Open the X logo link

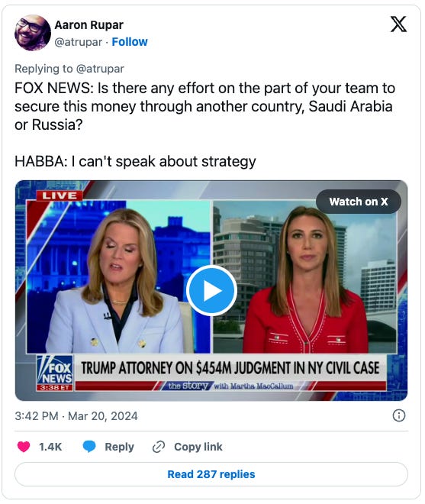[398, 24]
